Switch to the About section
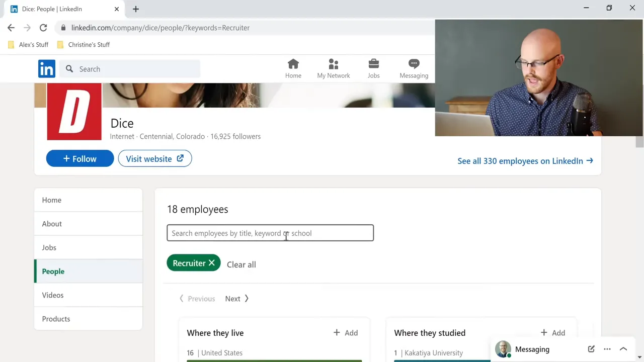This screenshot has width=644, height=362. click(x=52, y=224)
